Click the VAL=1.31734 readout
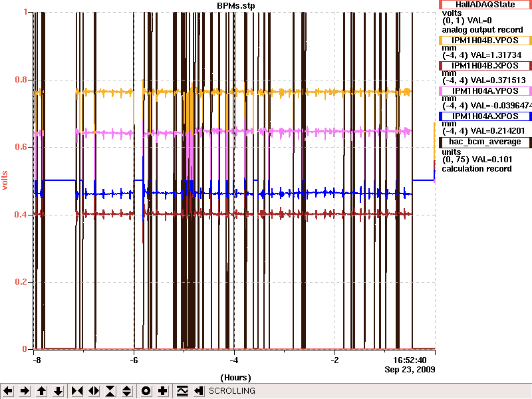This screenshot has width=532, height=399. coord(496,55)
